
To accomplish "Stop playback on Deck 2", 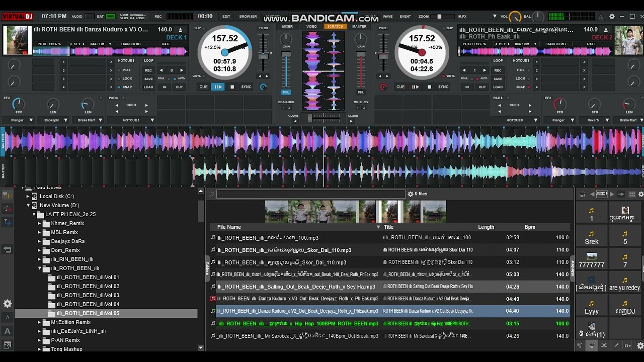I will pyautogui.click(x=429, y=87).
